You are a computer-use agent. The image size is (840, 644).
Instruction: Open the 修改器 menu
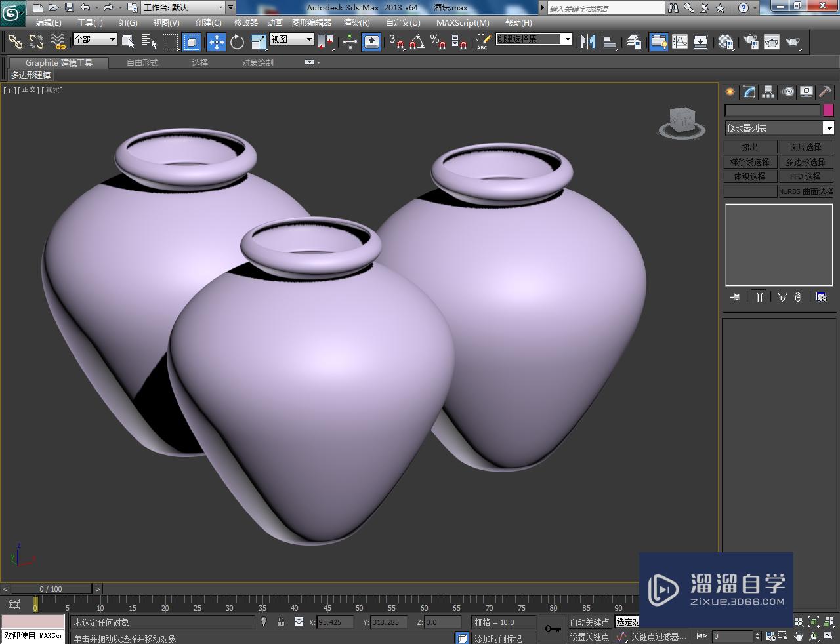pos(246,22)
